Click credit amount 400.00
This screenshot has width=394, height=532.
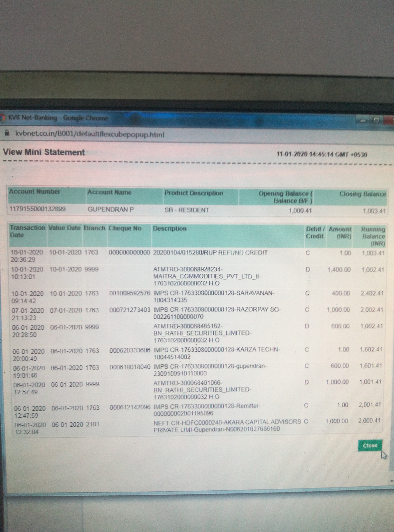point(341,293)
